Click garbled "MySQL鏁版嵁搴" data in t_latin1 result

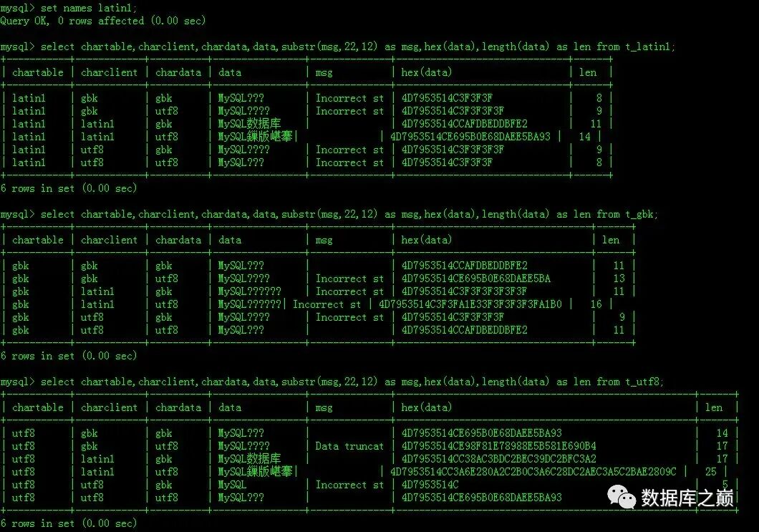(x=255, y=137)
